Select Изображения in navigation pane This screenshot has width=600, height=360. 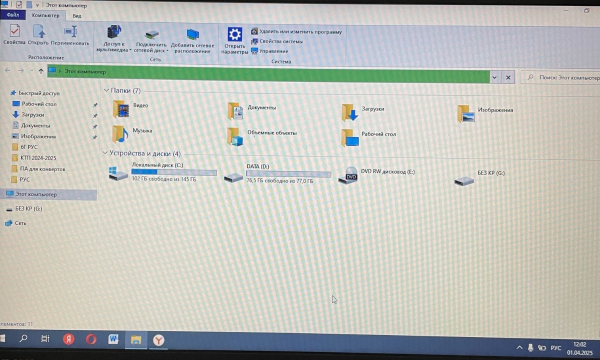point(34,136)
